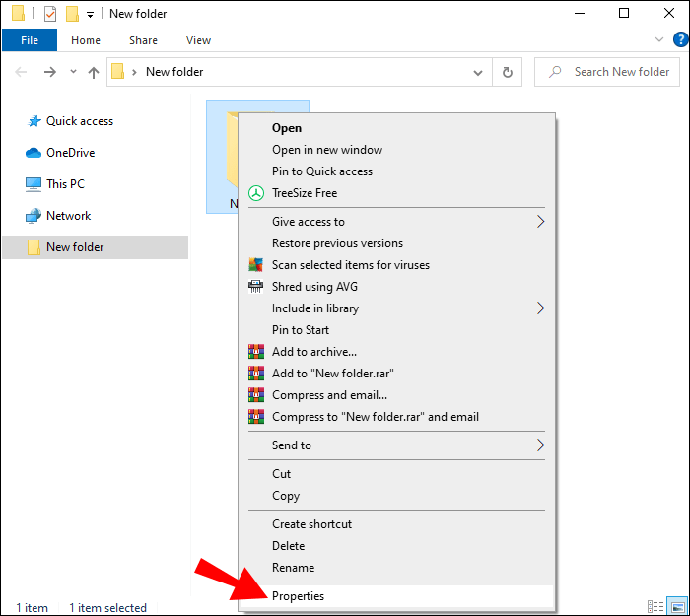The width and height of the screenshot is (690, 616).
Task: Switch to the Share ribbon tab
Action: [x=143, y=40]
